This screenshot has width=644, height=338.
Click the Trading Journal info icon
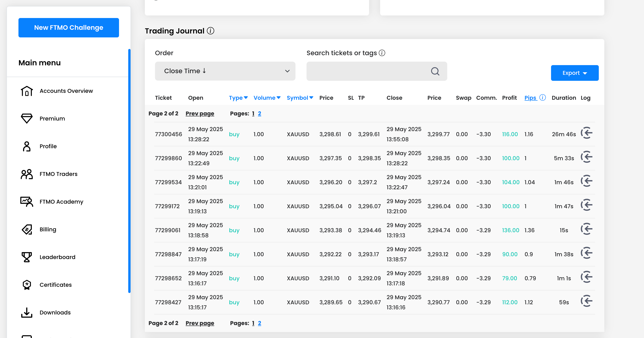pyautogui.click(x=211, y=31)
